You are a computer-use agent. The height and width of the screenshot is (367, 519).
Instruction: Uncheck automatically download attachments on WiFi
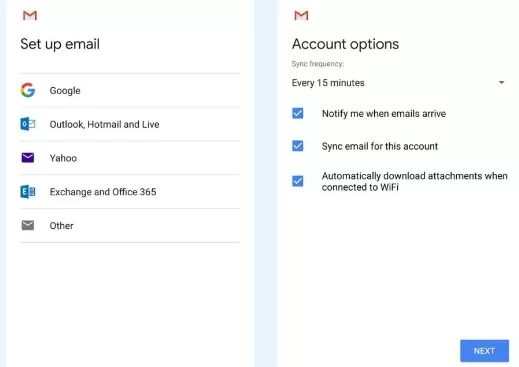pyautogui.click(x=298, y=181)
